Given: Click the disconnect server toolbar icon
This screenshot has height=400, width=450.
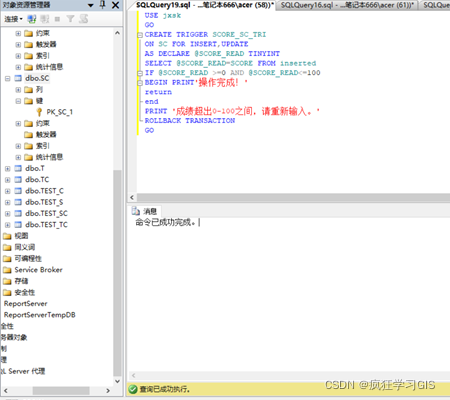Looking at the screenshot, I should (45, 19).
